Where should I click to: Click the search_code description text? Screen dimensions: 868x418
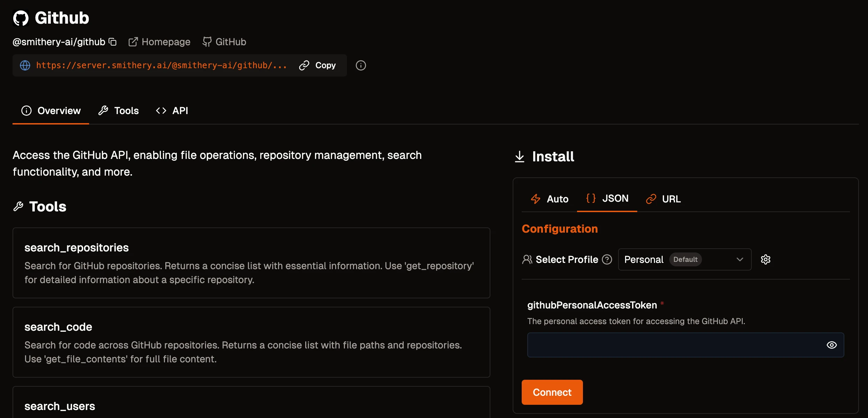pos(243,352)
